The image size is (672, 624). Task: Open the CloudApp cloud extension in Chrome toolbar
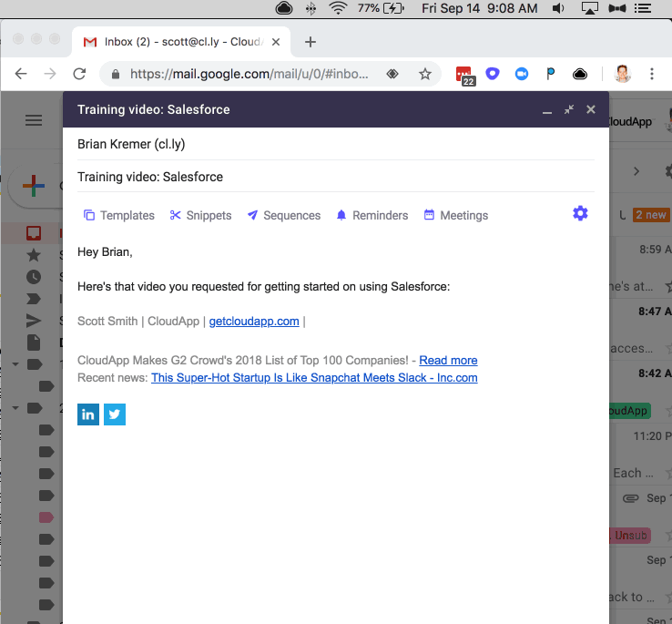[x=580, y=74]
